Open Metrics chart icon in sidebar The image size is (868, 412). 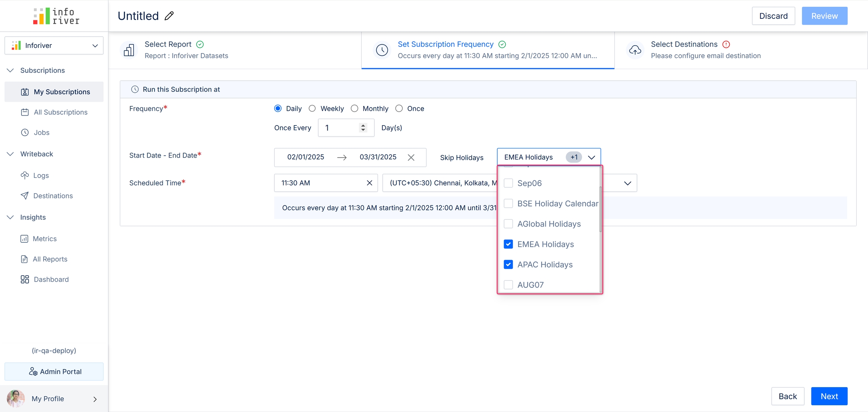click(24, 239)
